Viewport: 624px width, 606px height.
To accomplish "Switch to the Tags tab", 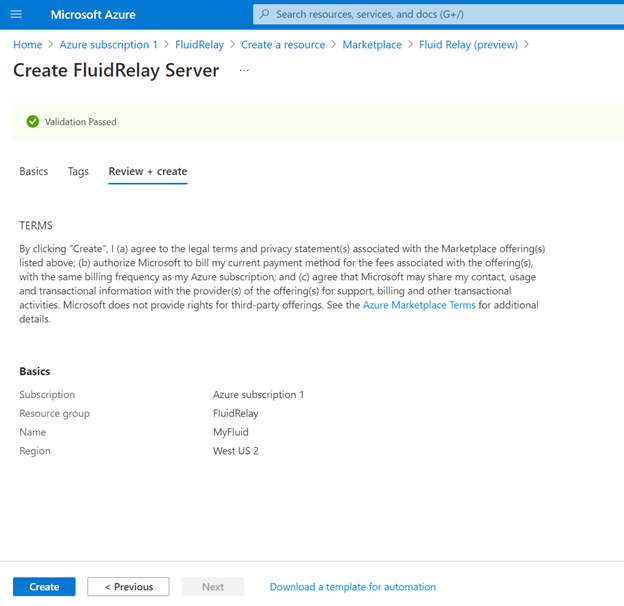I will click(78, 171).
